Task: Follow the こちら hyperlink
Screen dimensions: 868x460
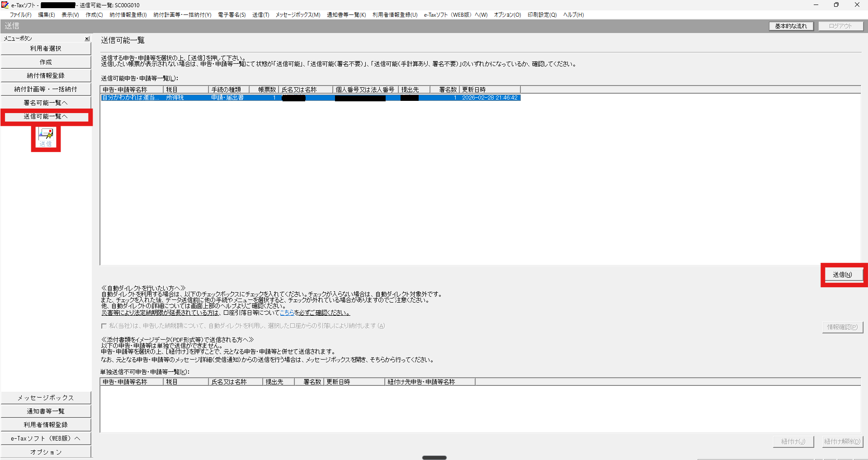Action: 287,313
